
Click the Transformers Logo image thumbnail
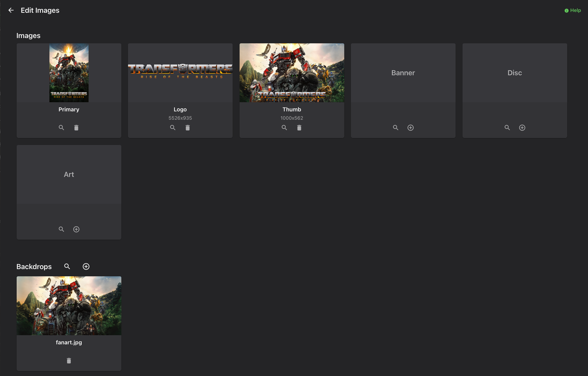(180, 71)
